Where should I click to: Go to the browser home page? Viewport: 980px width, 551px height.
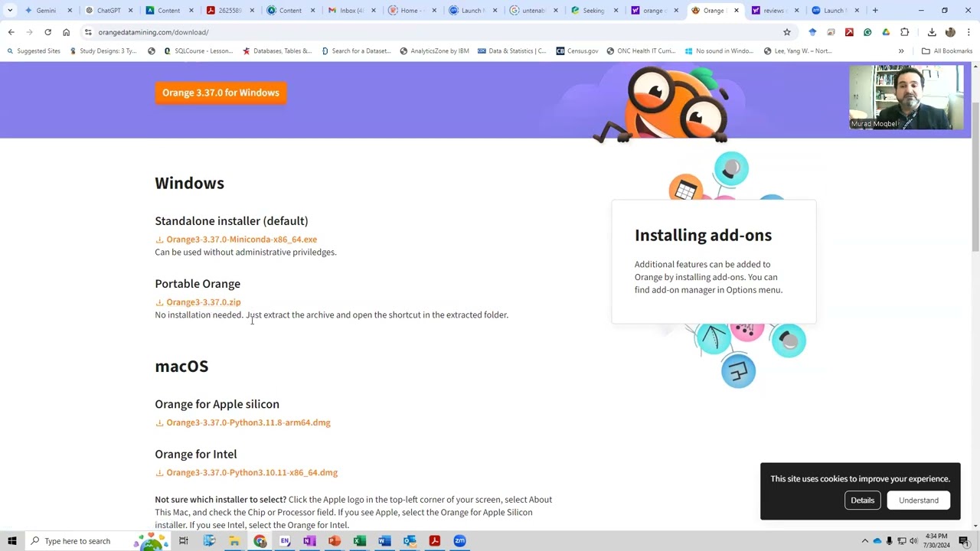tap(66, 32)
